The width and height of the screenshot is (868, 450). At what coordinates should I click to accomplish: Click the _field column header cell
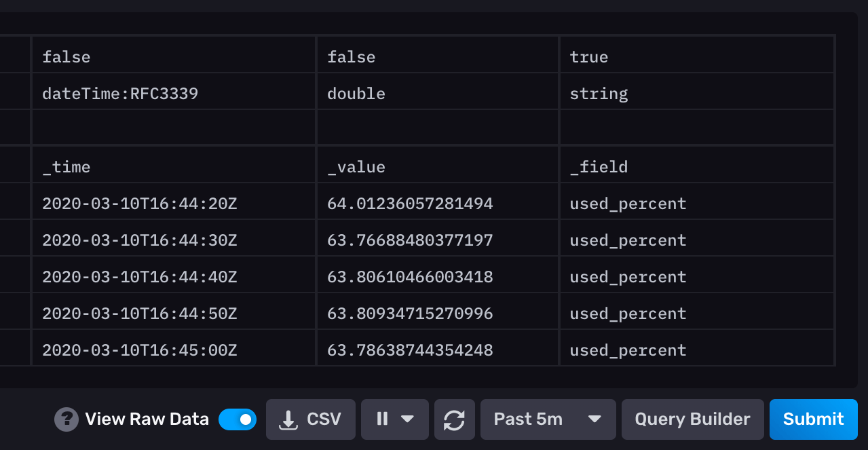(x=696, y=167)
